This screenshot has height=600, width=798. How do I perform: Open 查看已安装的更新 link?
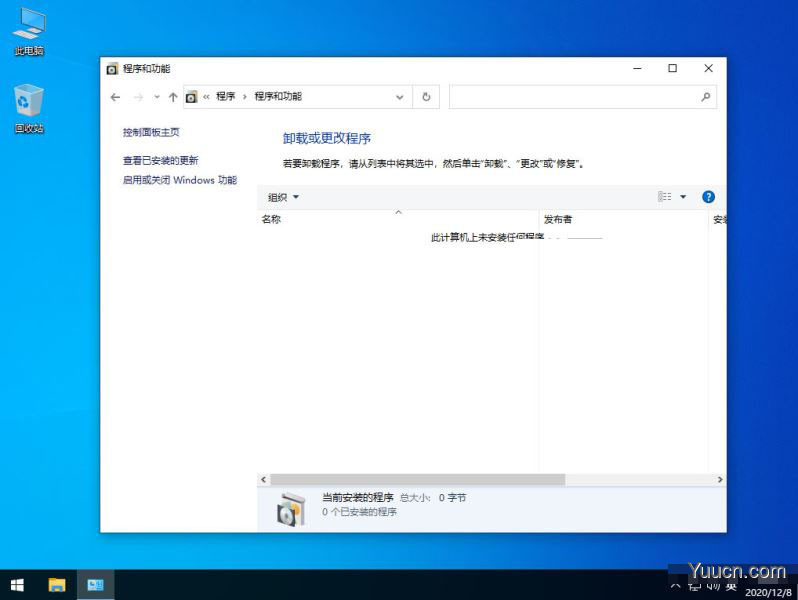pos(160,161)
